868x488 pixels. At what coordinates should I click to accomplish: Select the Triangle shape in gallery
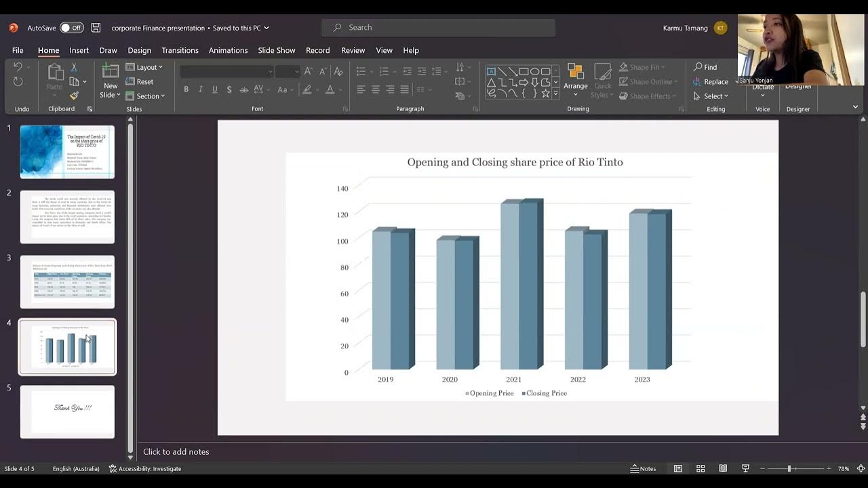tap(491, 82)
